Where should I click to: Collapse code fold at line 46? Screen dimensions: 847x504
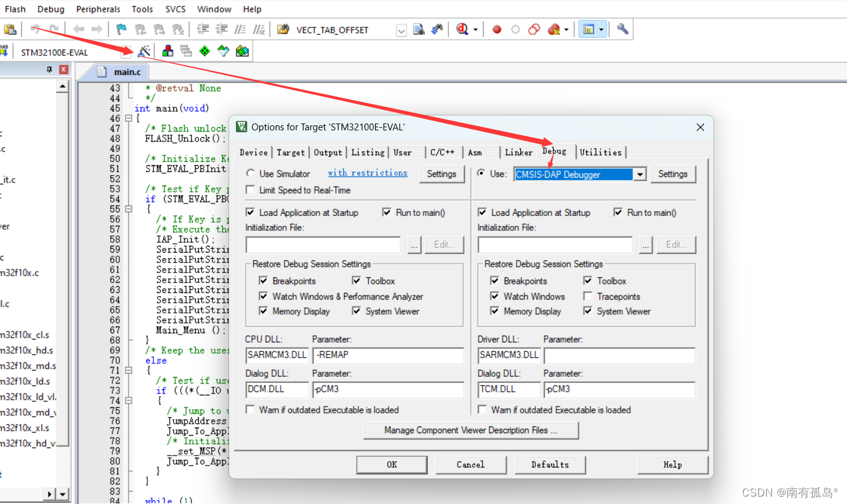tap(129, 119)
